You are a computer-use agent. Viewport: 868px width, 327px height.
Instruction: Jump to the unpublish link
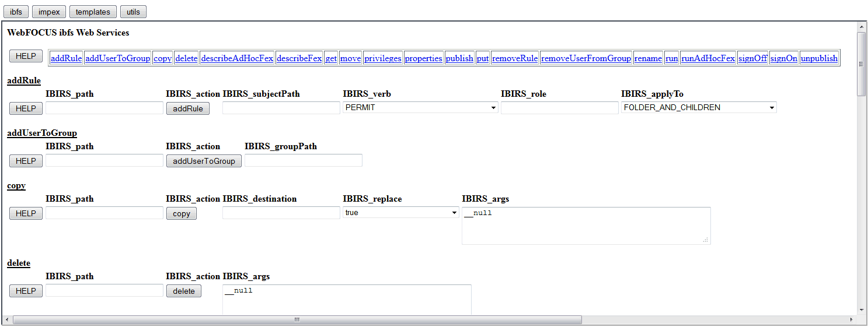click(x=819, y=58)
